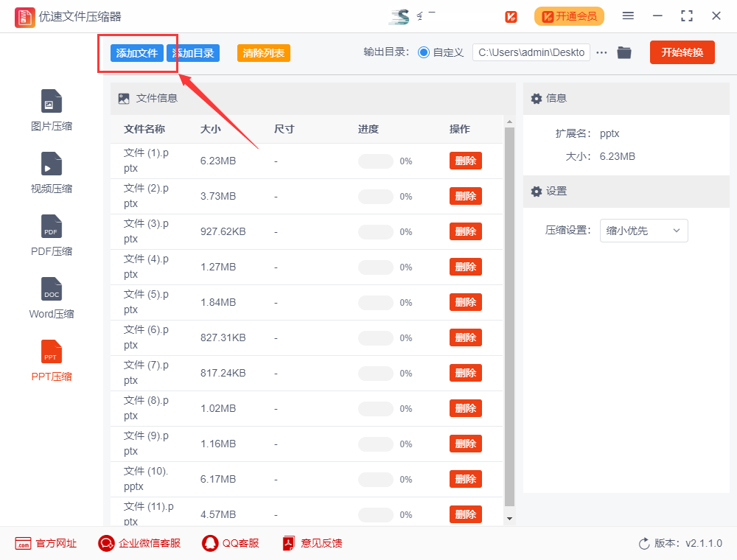
Task: Open 企业微信客服 support
Action: click(139, 544)
